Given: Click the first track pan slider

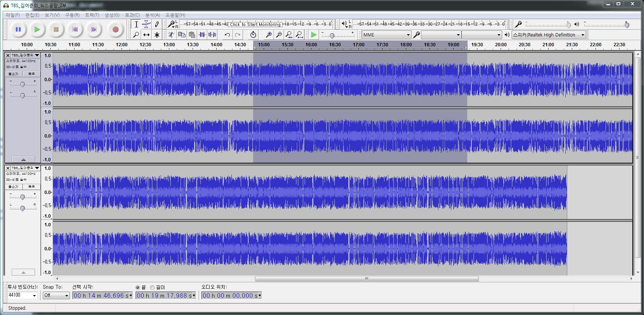Looking at the screenshot, I should pyautogui.click(x=23, y=95).
